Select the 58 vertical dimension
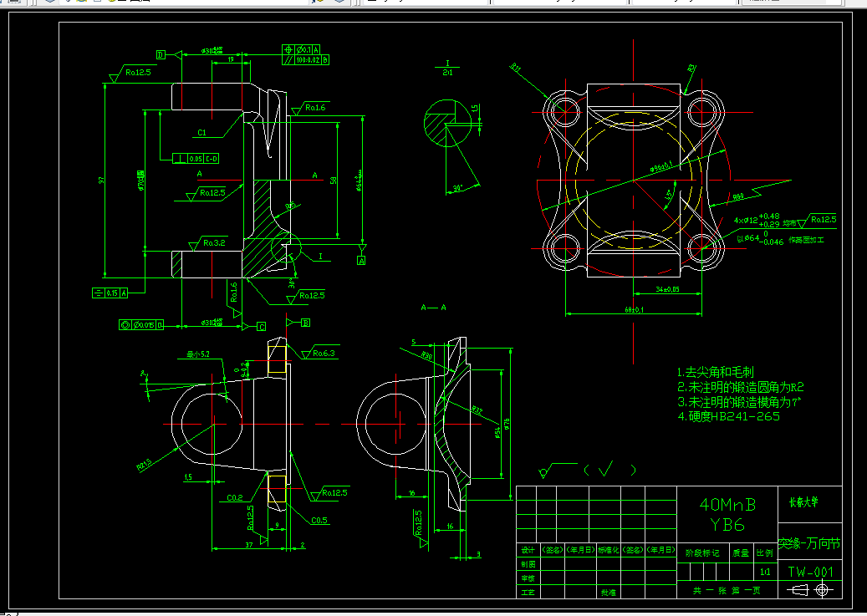867x616 pixels. coord(334,181)
